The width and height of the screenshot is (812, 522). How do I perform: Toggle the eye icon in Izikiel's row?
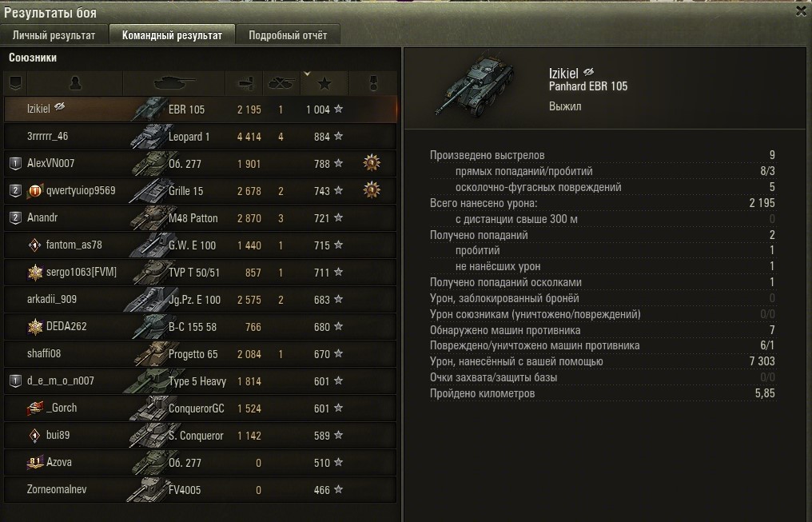click(x=60, y=107)
